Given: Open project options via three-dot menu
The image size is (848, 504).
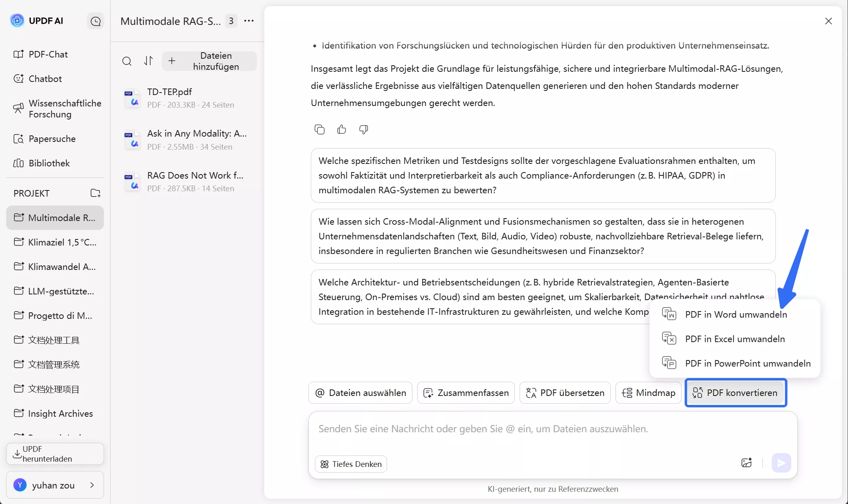Looking at the screenshot, I should [249, 21].
